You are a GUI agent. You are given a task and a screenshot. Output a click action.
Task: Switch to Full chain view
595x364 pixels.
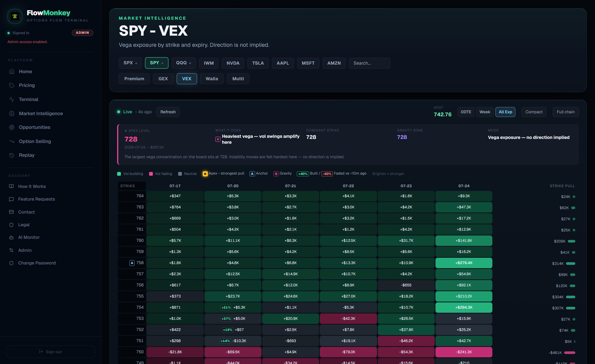click(566, 112)
